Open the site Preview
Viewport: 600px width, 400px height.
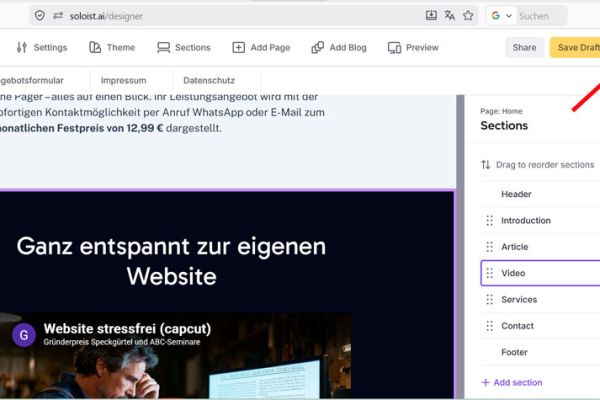pyautogui.click(x=413, y=47)
